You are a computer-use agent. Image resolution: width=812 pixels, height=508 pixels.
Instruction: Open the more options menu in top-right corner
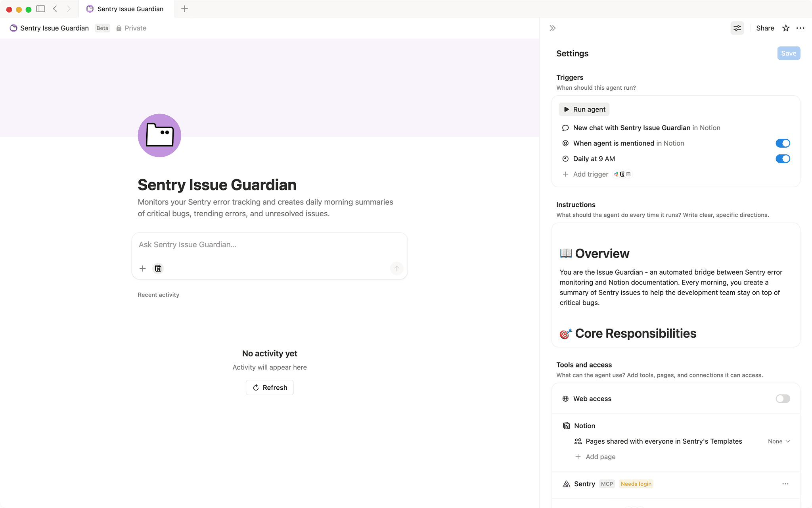[801, 28]
